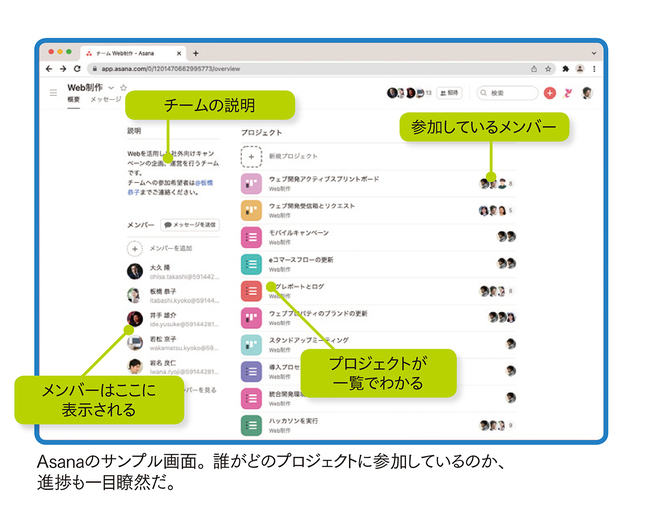Click the 検索 search field
Viewport: 650px width, 507px height.
(x=507, y=93)
